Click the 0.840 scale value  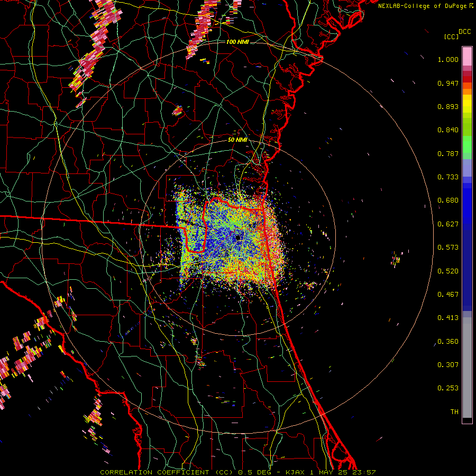[x=448, y=130]
